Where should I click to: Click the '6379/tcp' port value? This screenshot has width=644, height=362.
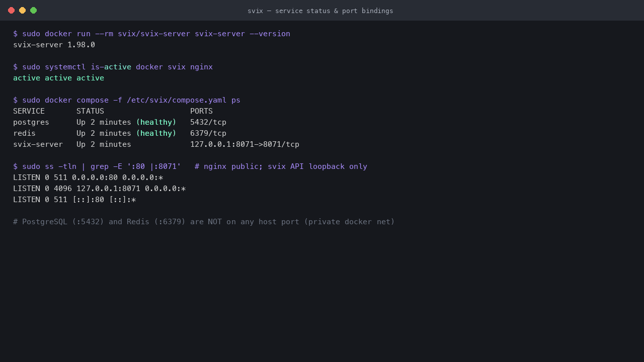tap(208, 133)
